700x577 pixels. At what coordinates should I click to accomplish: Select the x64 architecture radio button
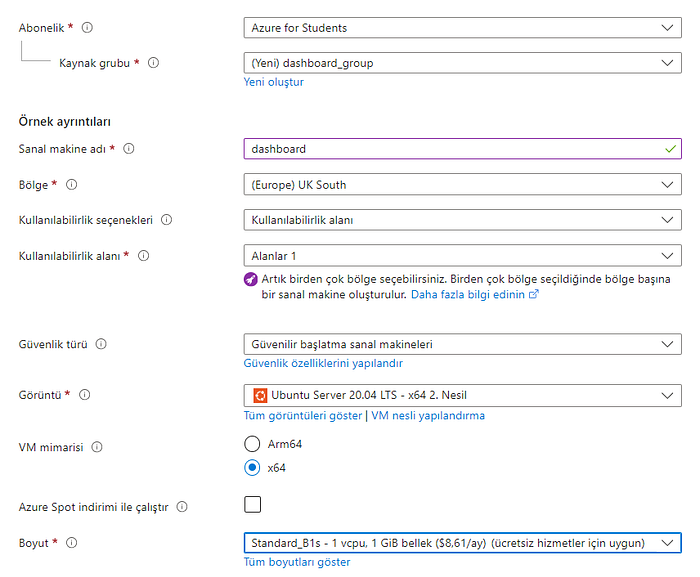point(252,467)
